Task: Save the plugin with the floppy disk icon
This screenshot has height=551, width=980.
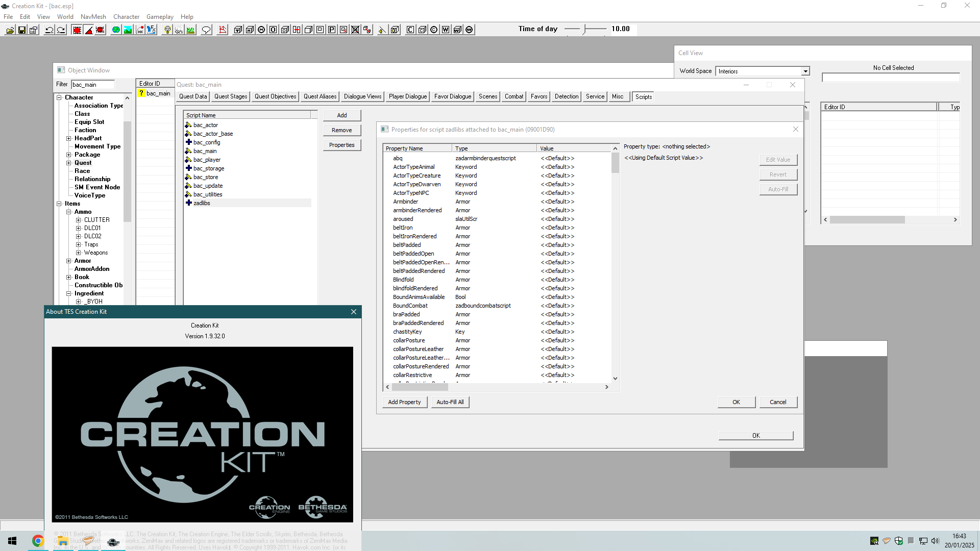Action: click(22, 30)
